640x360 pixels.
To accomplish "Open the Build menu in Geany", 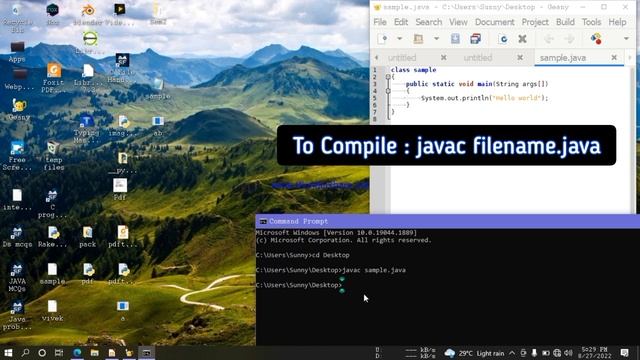I will 565,22.
